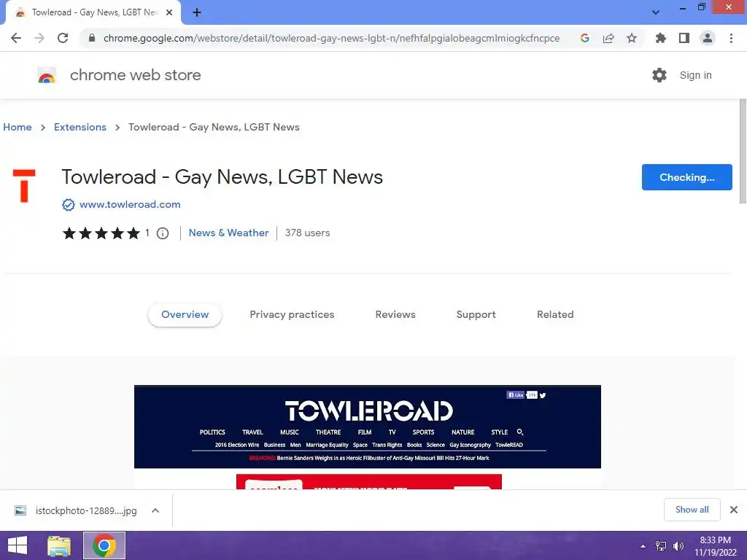Image resolution: width=747 pixels, height=560 pixels.
Task: Click the red Towleroad T logo
Action: [x=24, y=186]
